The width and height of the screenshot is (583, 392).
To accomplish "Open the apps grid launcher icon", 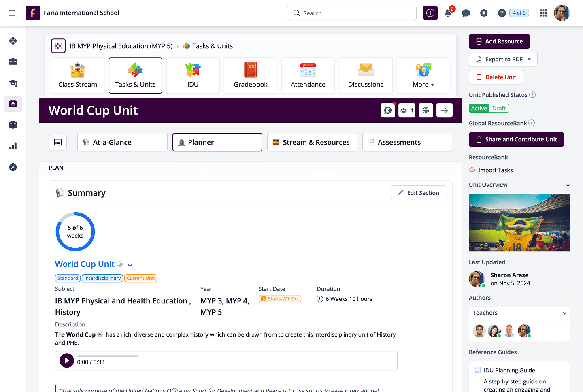I will tap(543, 13).
